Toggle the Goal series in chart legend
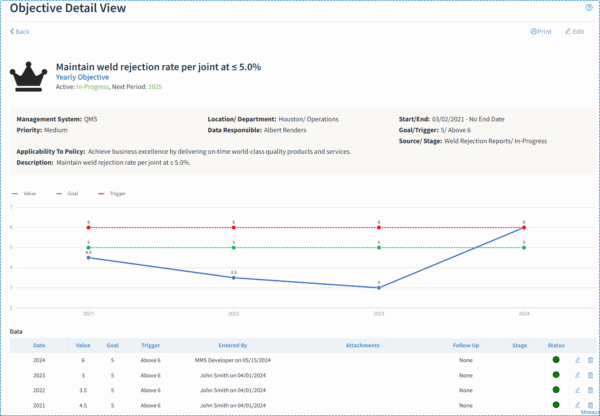Viewport: 600px width, 416px height. [67, 193]
